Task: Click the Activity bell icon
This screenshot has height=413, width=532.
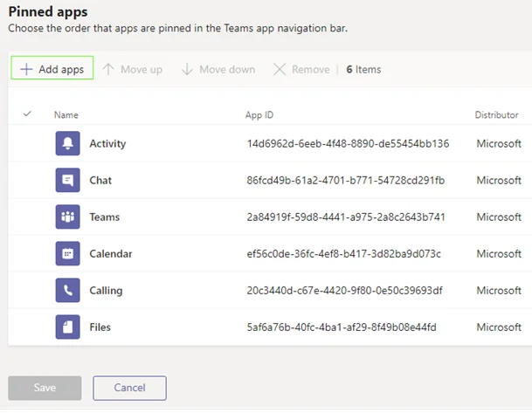Action: pos(68,143)
